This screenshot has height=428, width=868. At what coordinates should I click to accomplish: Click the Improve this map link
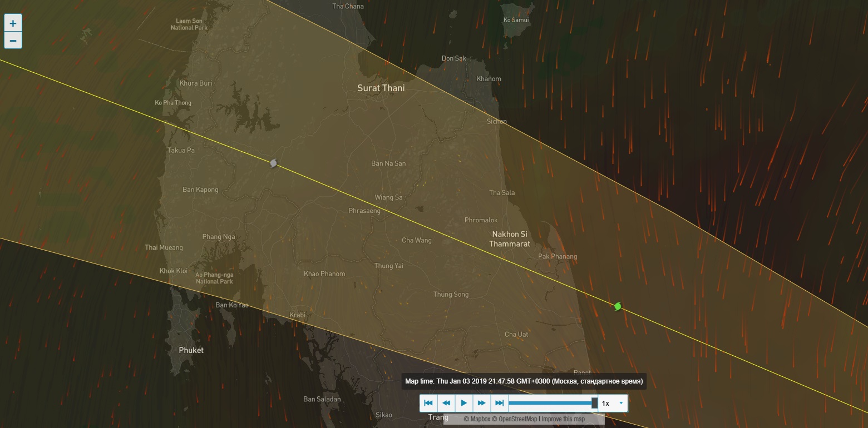[563, 419]
